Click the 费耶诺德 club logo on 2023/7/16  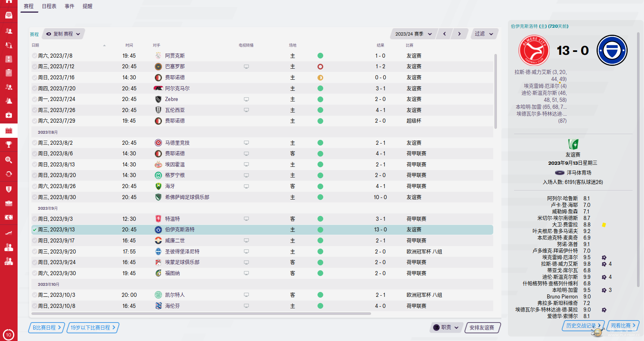(x=159, y=77)
